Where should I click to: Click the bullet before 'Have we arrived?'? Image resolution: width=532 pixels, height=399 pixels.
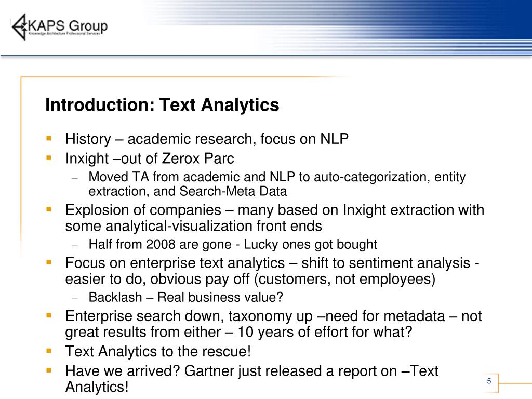click(49, 370)
